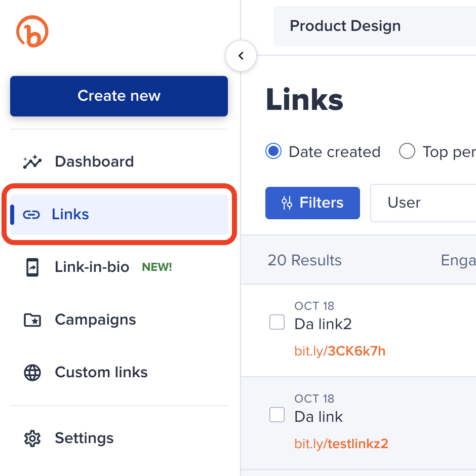Click the Bitly logo icon
Image resolution: width=476 pixels, height=476 pixels.
click(32, 31)
